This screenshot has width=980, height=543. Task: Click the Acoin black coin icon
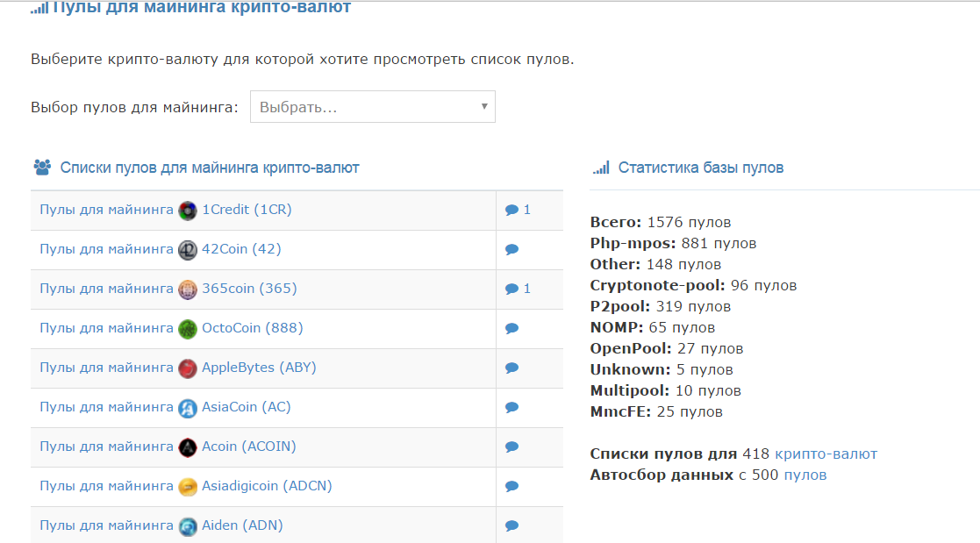click(x=188, y=447)
